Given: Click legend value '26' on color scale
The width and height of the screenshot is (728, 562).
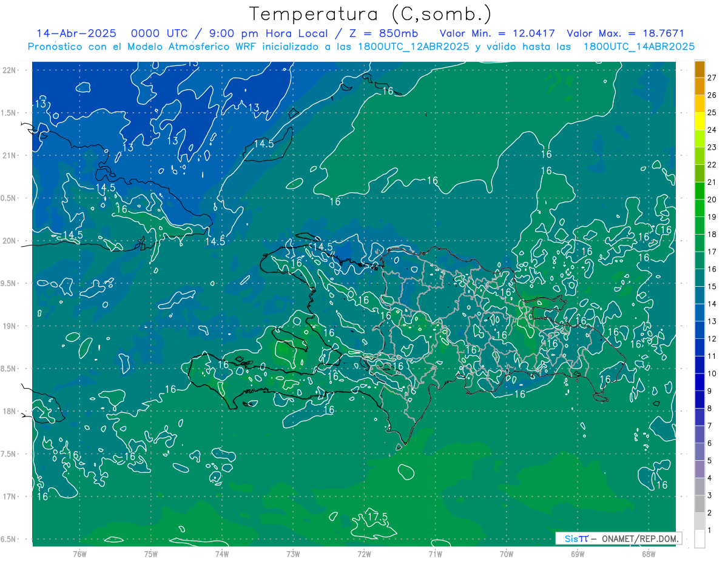Looking at the screenshot, I should [712, 95].
